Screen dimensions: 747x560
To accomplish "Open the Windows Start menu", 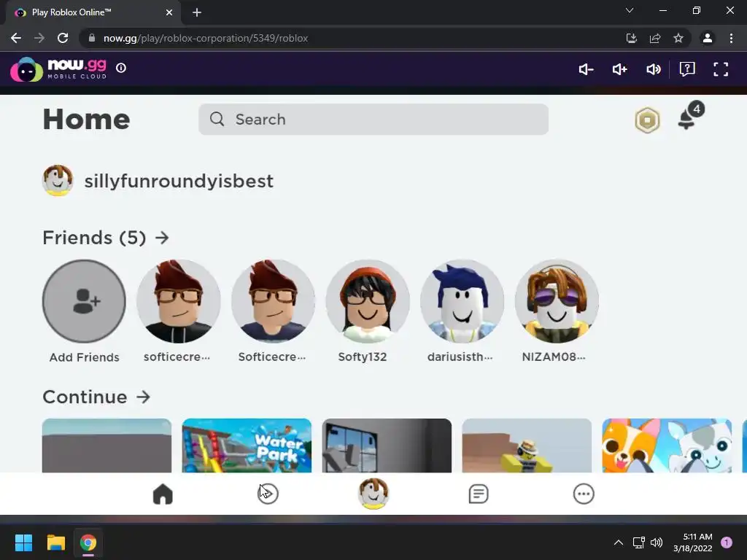I will pos(23,542).
